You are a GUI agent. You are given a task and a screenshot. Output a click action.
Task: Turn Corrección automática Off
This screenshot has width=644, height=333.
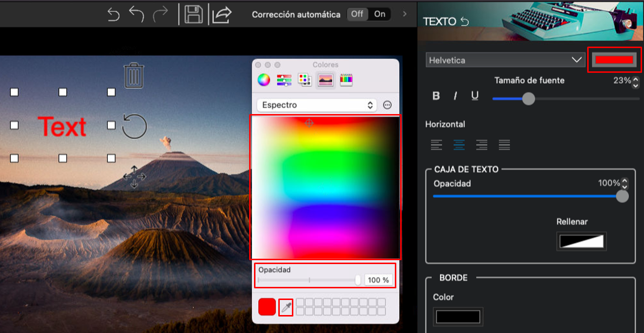(357, 14)
